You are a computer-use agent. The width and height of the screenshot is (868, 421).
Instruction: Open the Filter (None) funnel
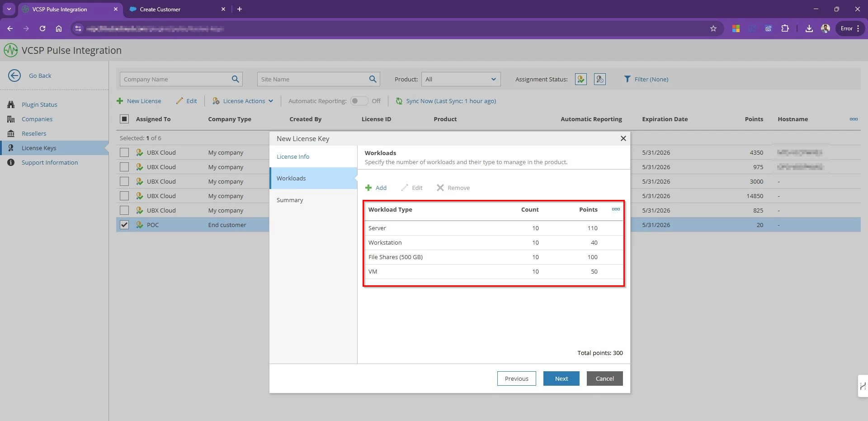pos(627,79)
